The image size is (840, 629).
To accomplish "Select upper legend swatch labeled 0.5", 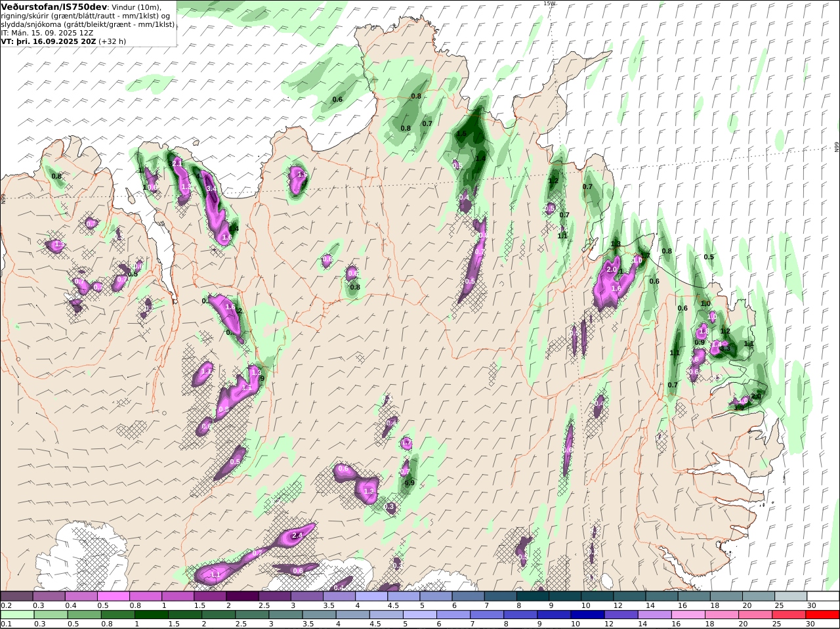I will [x=114, y=596].
